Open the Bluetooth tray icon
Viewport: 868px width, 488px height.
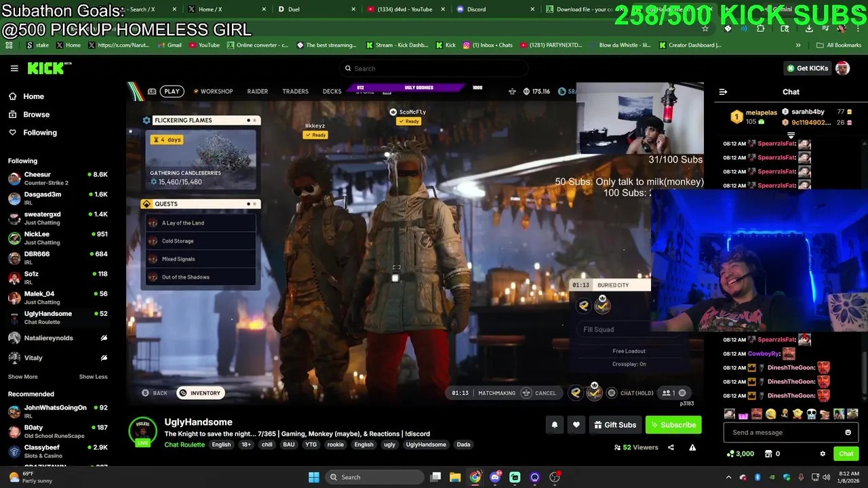point(757,477)
